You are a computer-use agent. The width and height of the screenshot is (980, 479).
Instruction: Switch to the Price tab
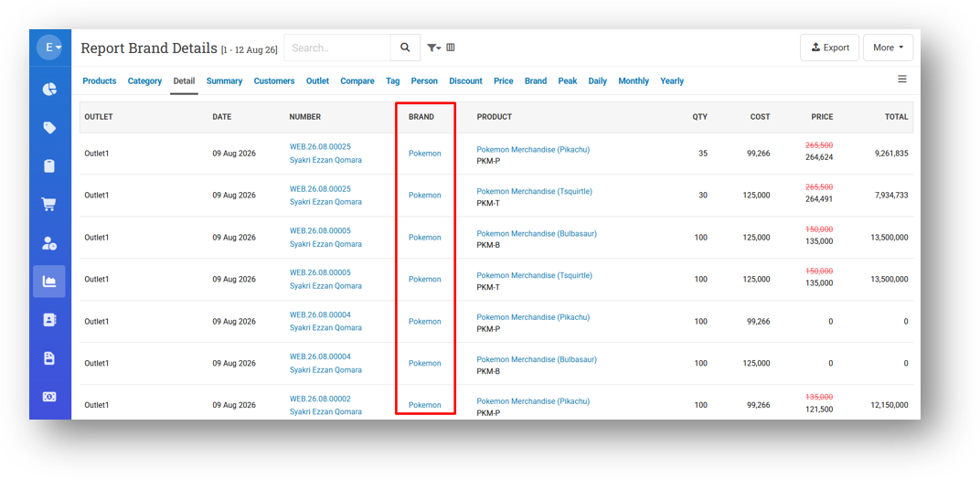pos(504,80)
